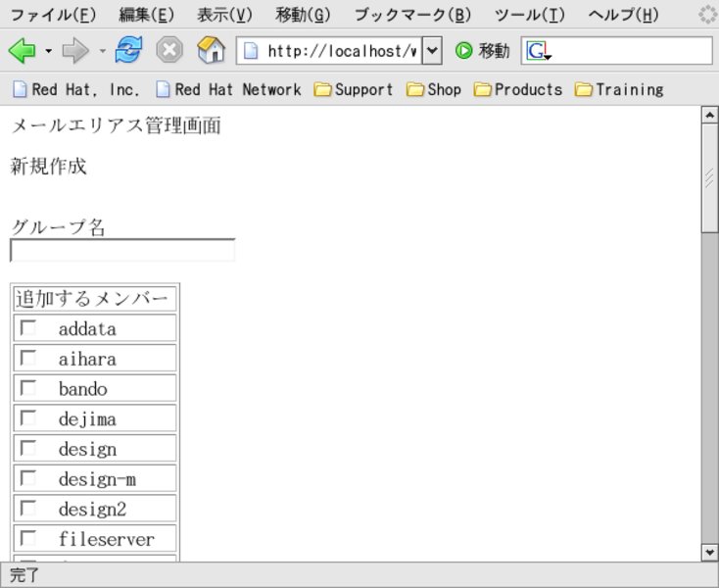The height and width of the screenshot is (588, 719).
Task: Click the Google search engine icon
Action: (537, 51)
